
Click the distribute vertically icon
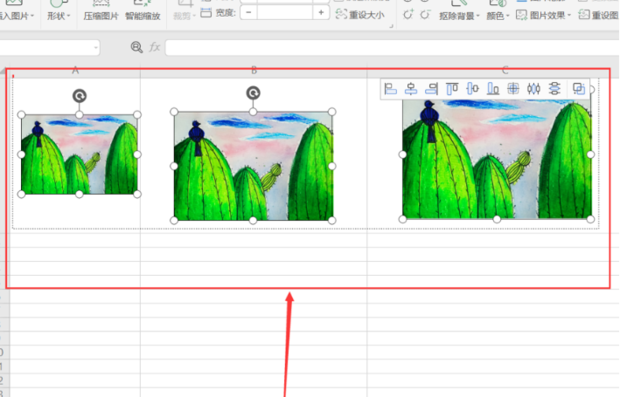tap(554, 89)
